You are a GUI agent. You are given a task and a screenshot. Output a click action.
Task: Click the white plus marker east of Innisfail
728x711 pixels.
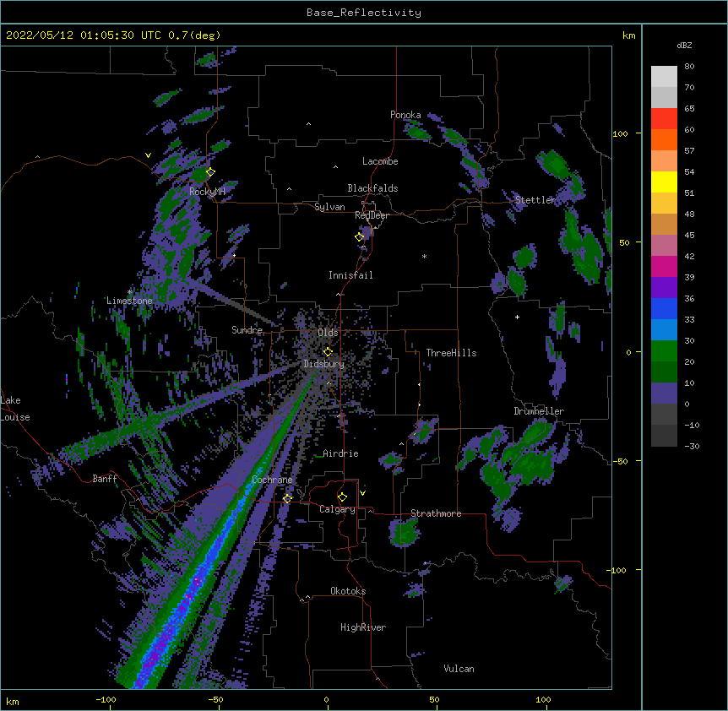[517, 317]
